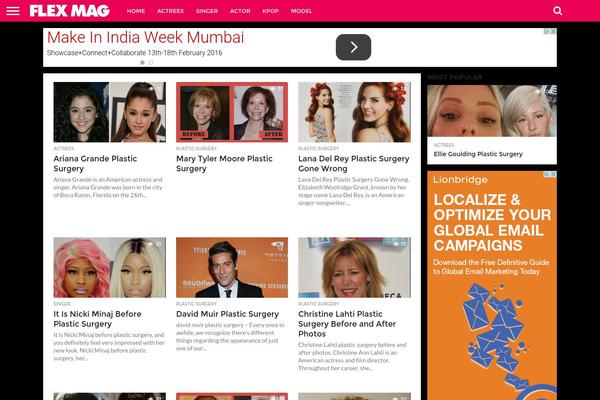This screenshot has height=400, width=600.
Task: Open Ellie Goulding Plastic Surgery link
Action: (x=478, y=154)
